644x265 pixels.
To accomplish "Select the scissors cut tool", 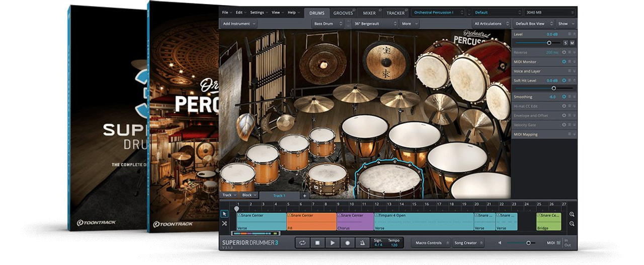I will point(224,223).
